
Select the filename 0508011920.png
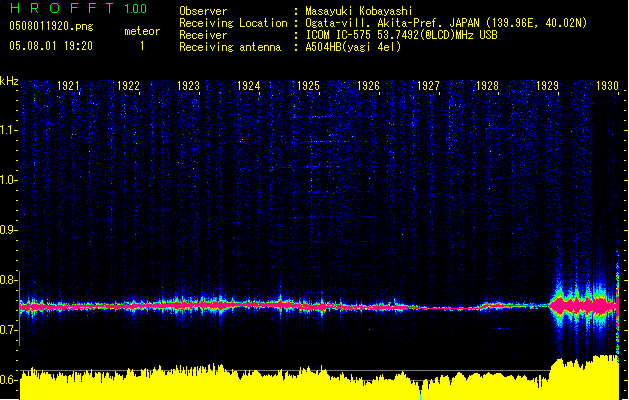pos(51,26)
